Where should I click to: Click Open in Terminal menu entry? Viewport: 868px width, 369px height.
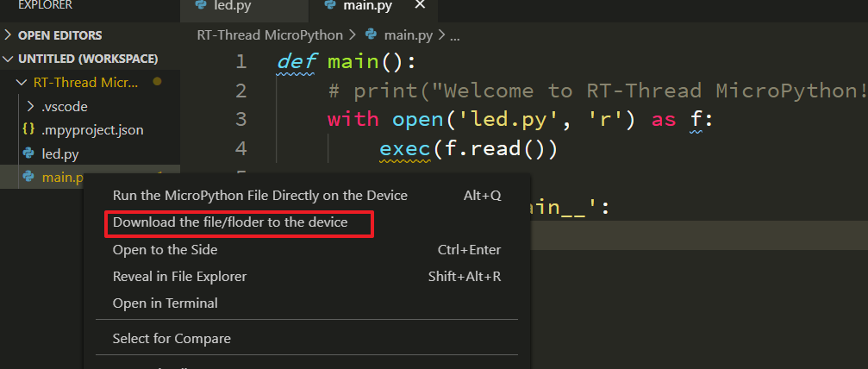[165, 303]
